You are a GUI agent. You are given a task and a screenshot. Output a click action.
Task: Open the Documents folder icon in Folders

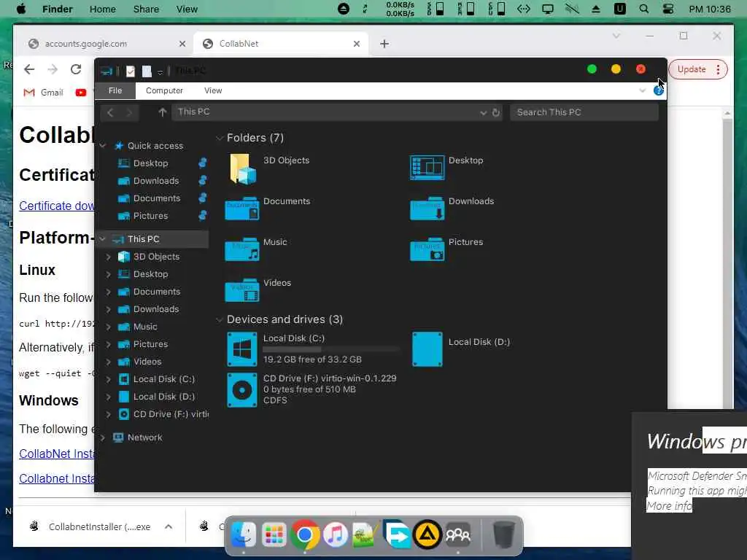tap(242, 209)
